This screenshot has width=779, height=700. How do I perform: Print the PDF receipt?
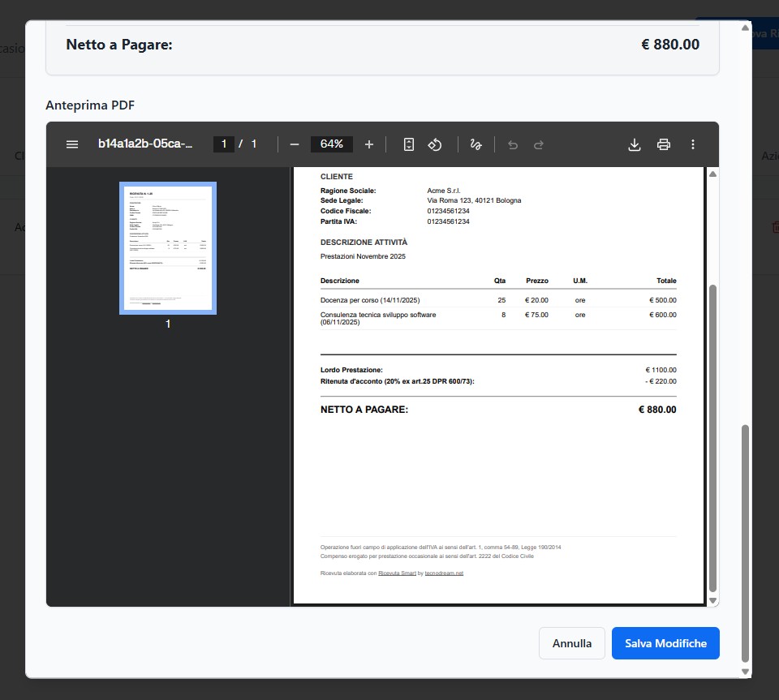[x=664, y=144]
